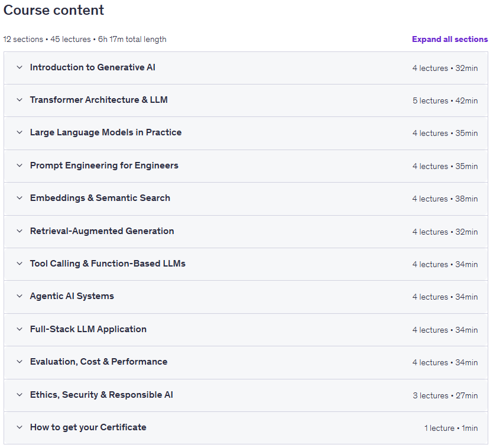The width and height of the screenshot is (493, 448).
Task: Click the '3 lectures • 27min' text
Action: tap(445, 395)
